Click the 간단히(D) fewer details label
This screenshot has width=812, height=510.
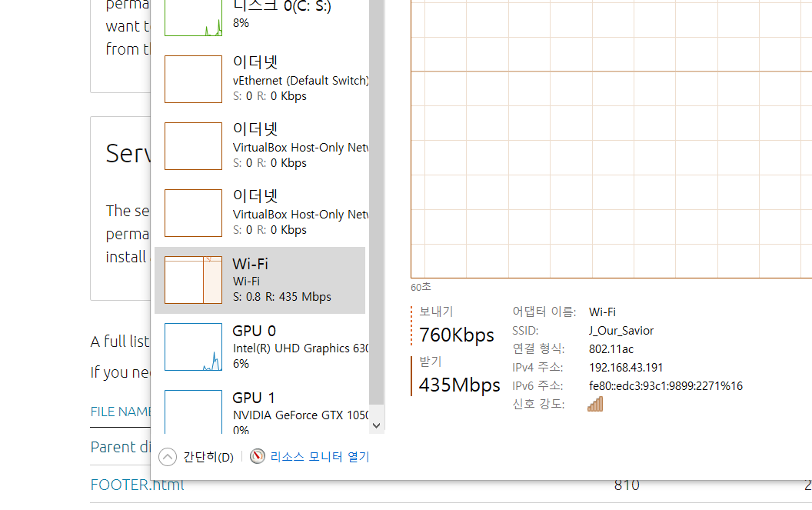pos(208,457)
